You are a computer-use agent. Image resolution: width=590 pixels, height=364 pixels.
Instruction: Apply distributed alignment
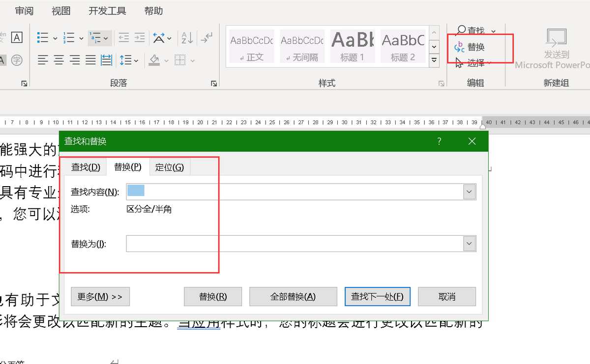[106, 60]
